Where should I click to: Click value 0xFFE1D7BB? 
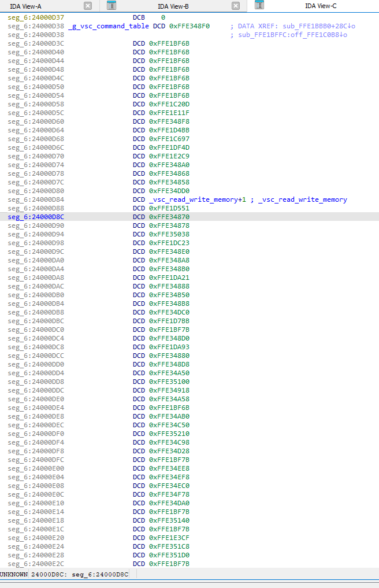[x=169, y=321]
